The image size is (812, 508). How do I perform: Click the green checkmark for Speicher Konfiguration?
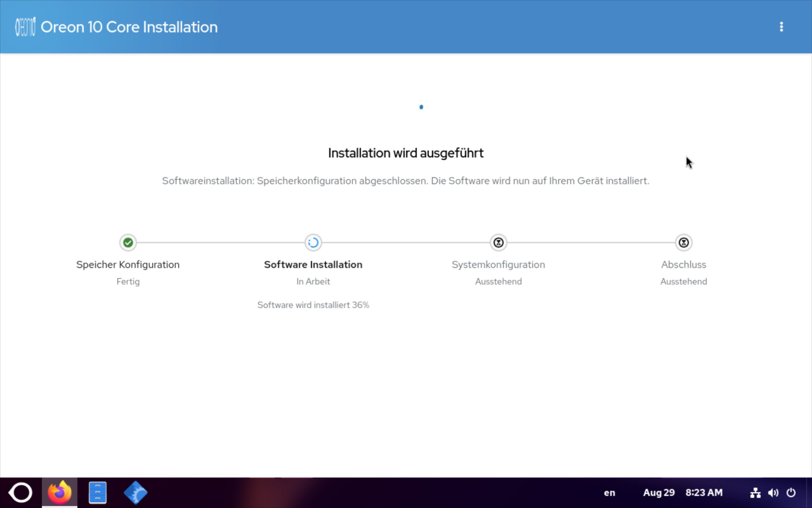tap(128, 242)
